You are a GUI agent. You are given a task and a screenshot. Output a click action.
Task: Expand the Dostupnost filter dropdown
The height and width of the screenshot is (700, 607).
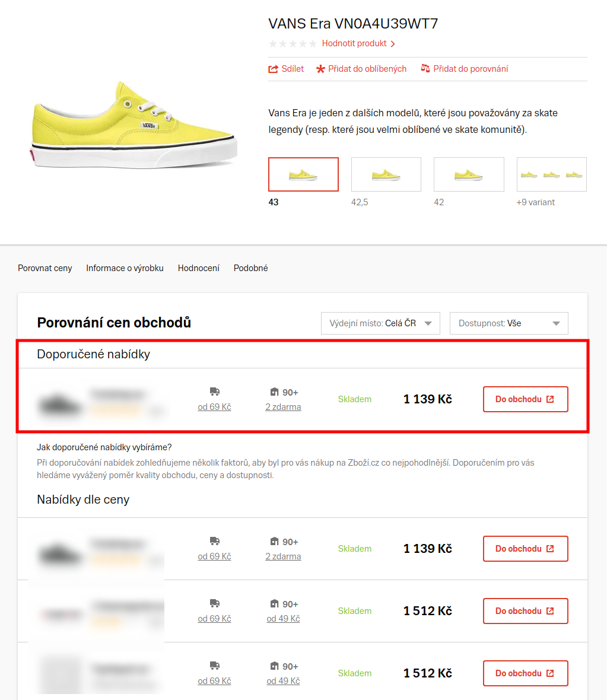[509, 323]
